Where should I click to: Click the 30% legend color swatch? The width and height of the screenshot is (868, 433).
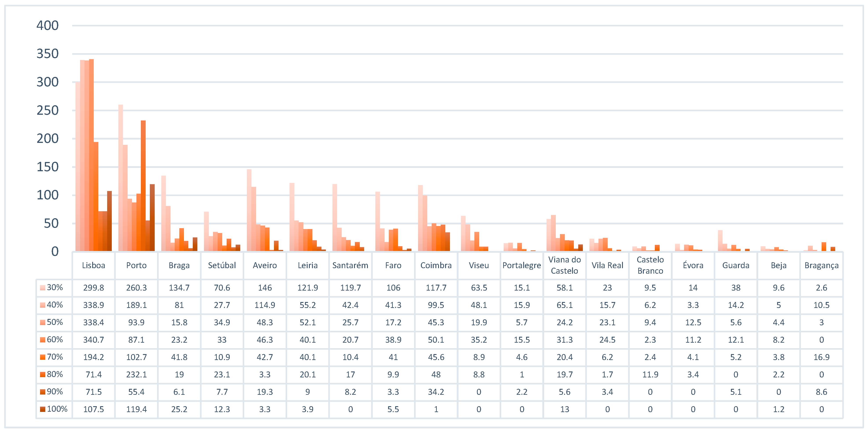click(42, 287)
